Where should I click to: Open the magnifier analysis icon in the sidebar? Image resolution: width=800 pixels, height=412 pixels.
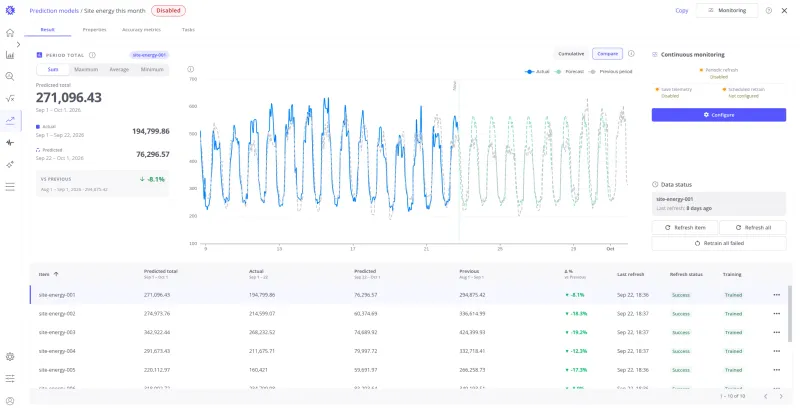[10, 77]
